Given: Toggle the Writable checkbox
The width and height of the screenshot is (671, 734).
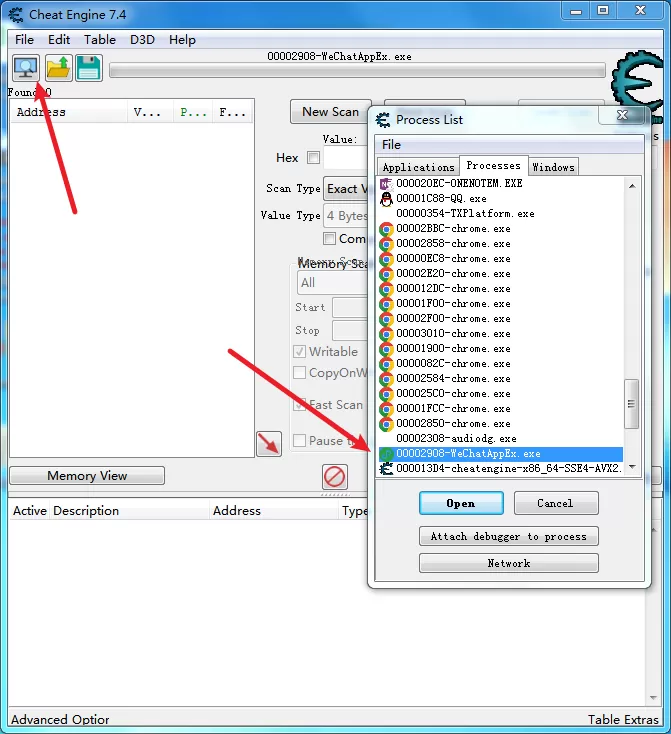Looking at the screenshot, I should coord(299,352).
